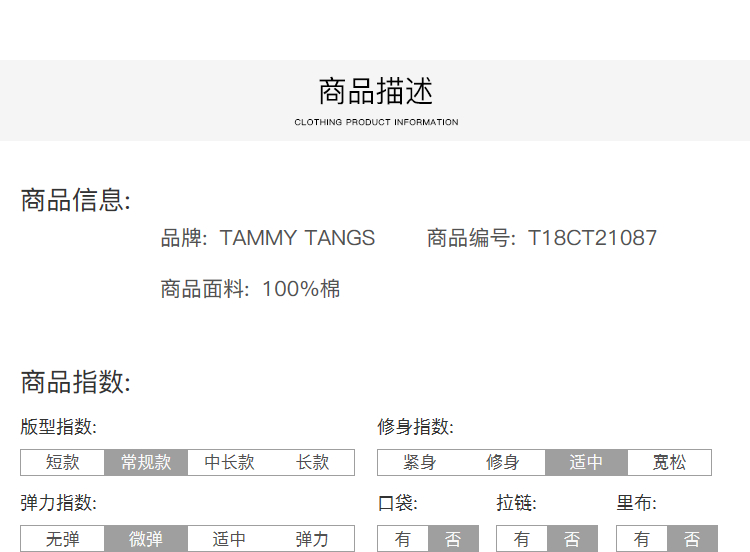750x552 pixels.
Task: Click the 商品编号 label
Action: (471, 238)
